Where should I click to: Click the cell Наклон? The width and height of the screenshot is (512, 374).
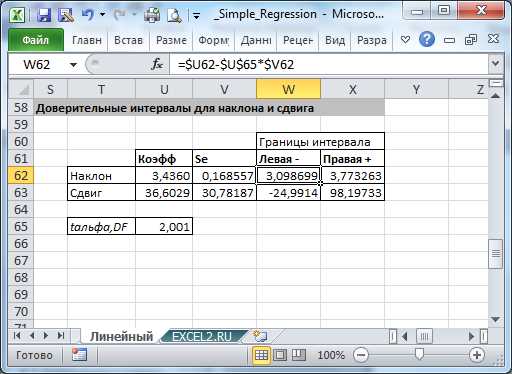coord(101,176)
